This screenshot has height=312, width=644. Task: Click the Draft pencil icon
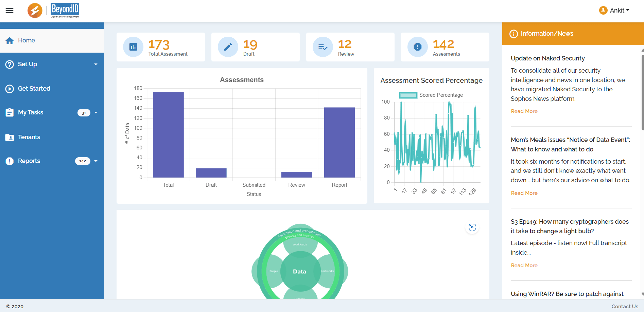pyautogui.click(x=228, y=47)
